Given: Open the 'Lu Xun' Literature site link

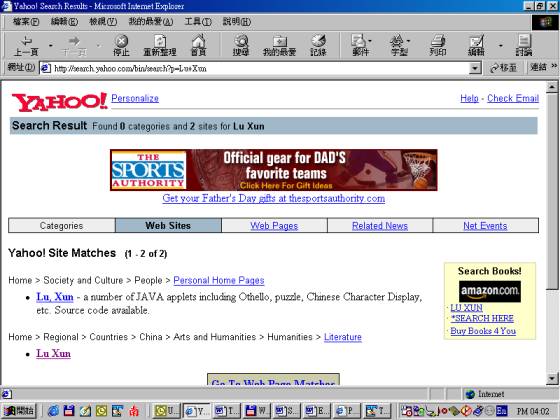Looking at the screenshot, I should (53, 354).
